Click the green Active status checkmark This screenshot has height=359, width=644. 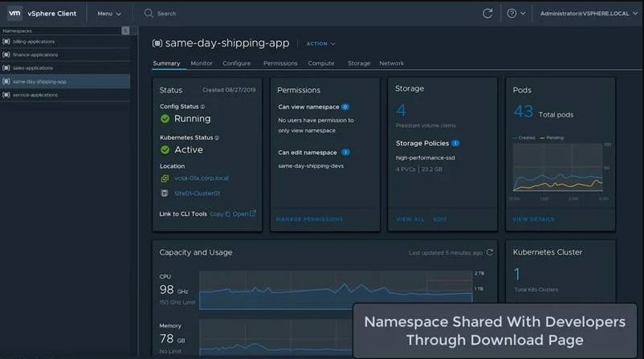click(165, 150)
